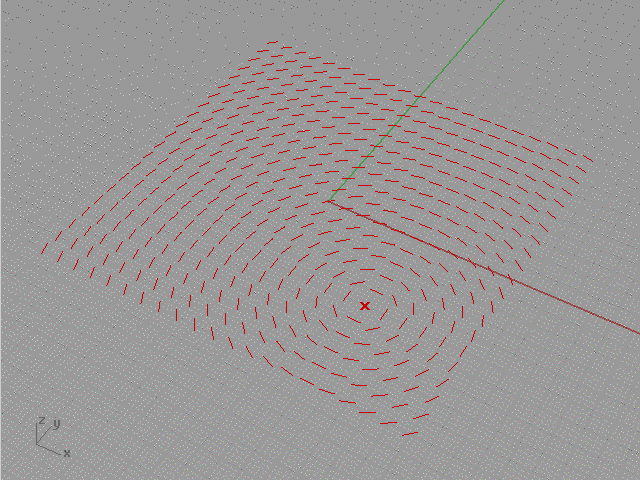Click the world axes icon in the corner
Screen dimensions: 640x480
point(53,437)
